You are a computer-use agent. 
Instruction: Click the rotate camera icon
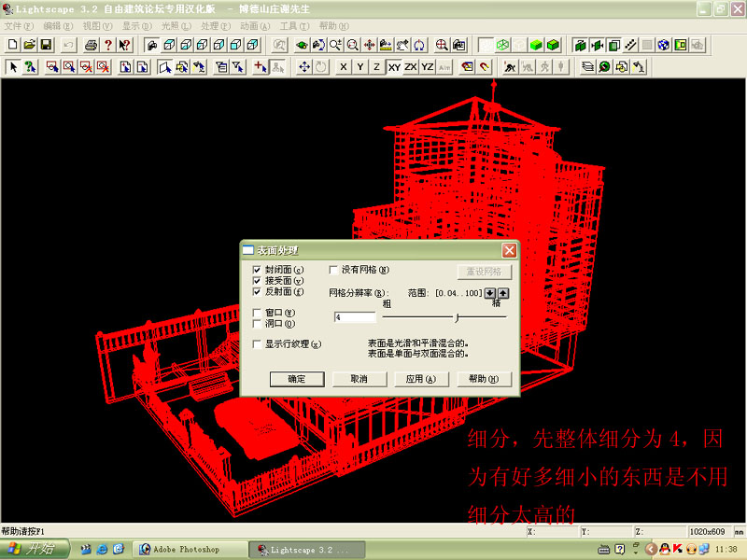click(318, 45)
